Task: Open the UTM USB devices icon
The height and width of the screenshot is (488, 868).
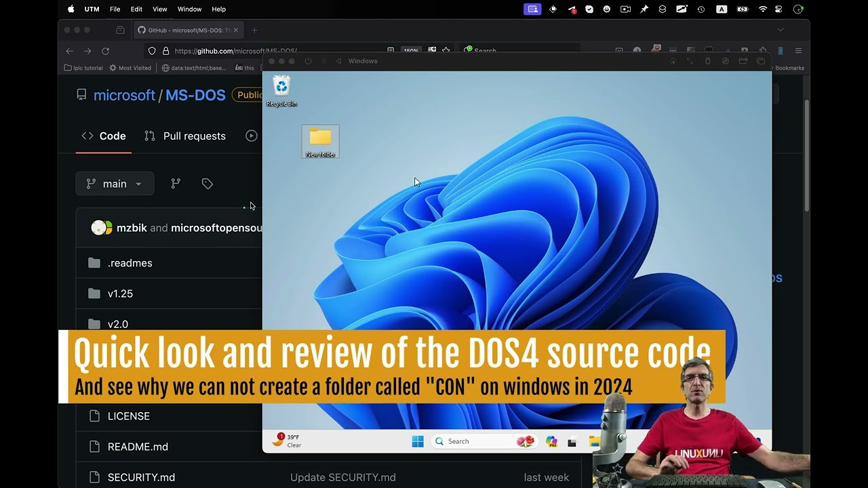Action: 708,61
